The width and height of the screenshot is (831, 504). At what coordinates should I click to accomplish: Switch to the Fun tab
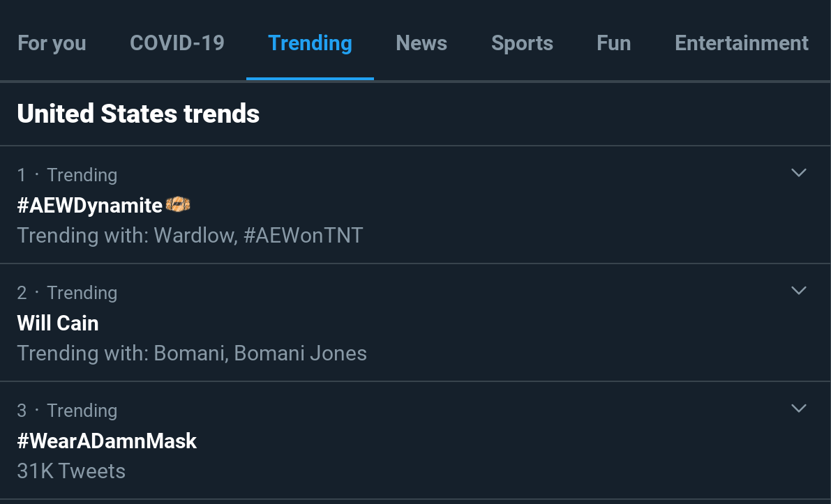click(614, 43)
